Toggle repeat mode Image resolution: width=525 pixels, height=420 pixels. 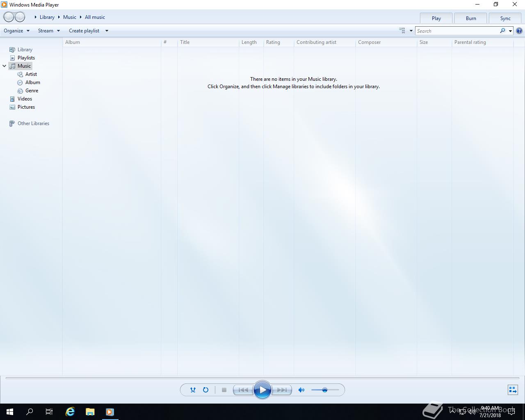(206, 390)
